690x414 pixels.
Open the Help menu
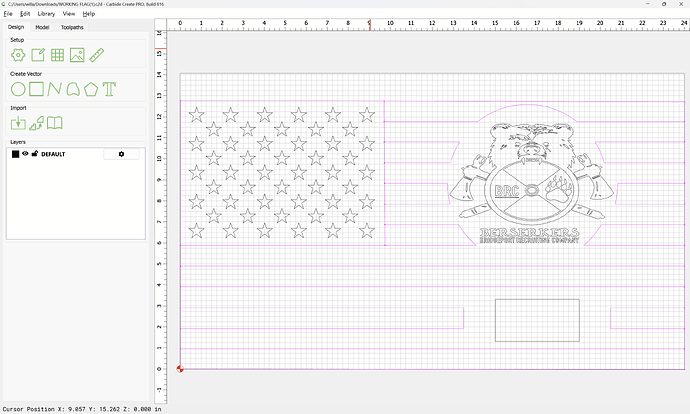point(89,14)
